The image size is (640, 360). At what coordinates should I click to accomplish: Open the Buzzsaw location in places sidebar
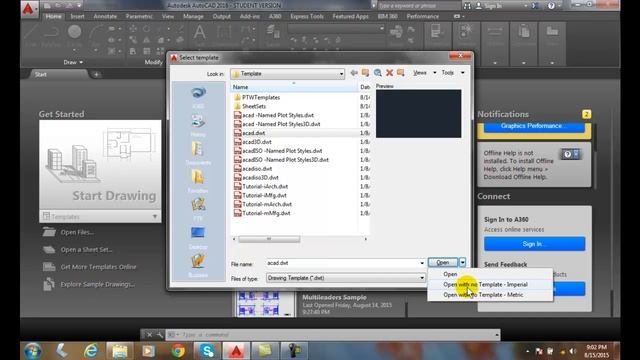tap(198, 265)
